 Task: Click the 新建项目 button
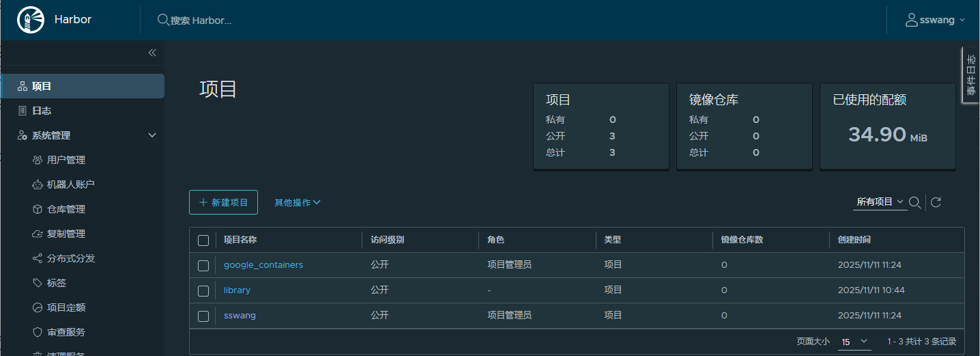pyautogui.click(x=223, y=202)
